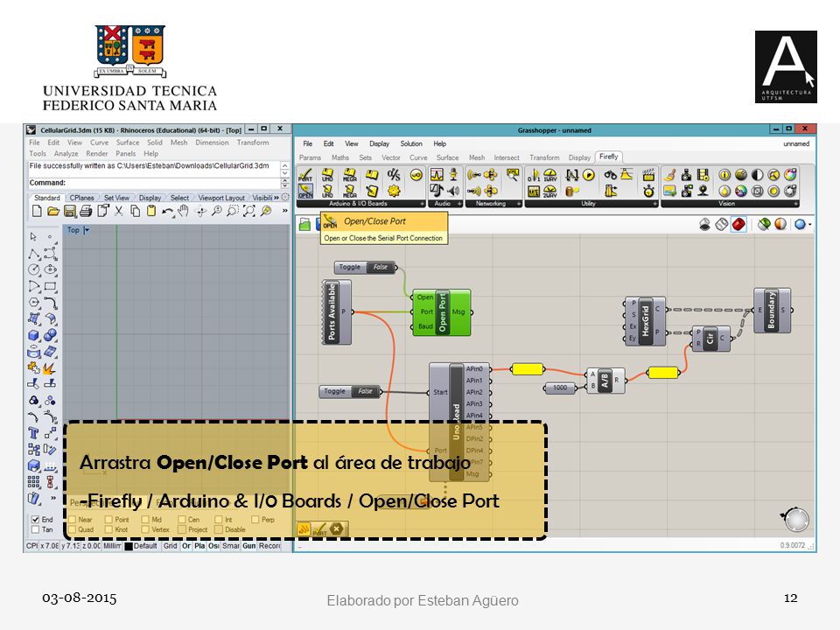
Task: Toggle Record History in Rhino's status bar
Action: (269, 546)
